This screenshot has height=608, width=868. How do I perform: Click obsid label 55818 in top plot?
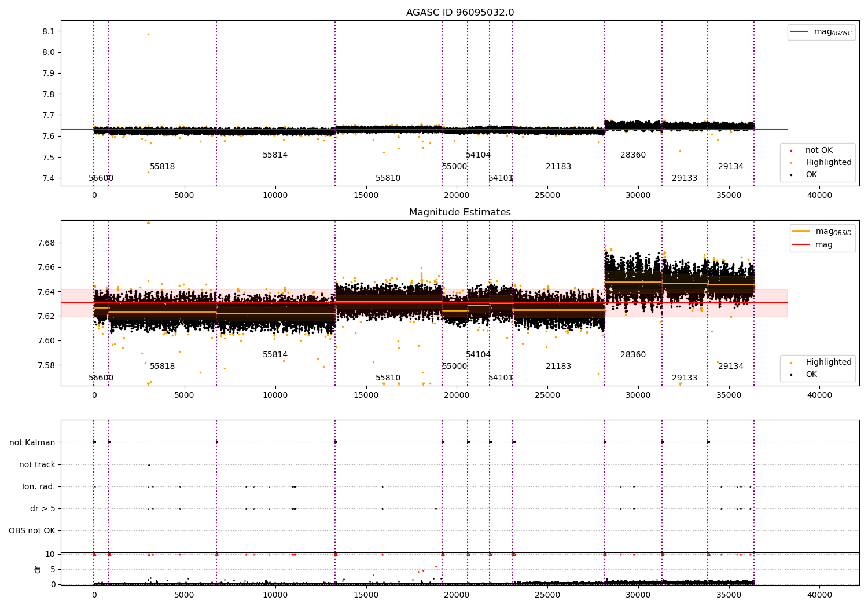pyautogui.click(x=163, y=167)
